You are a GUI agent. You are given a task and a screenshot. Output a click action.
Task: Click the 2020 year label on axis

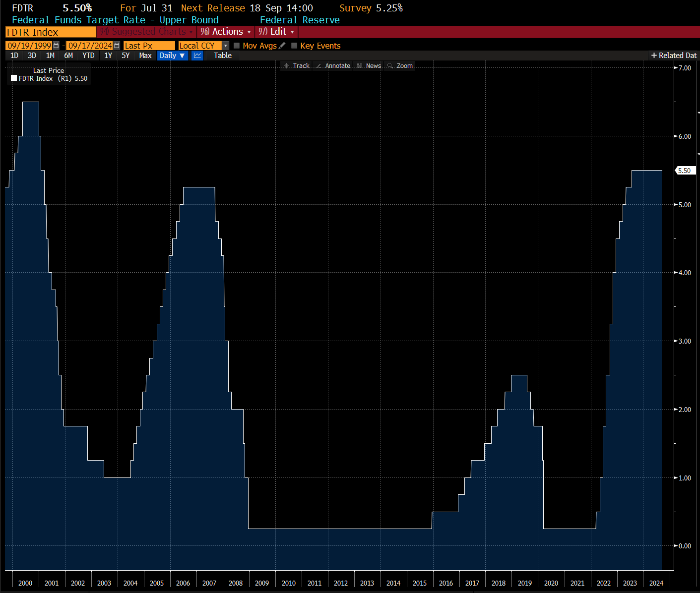pos(551,583)
